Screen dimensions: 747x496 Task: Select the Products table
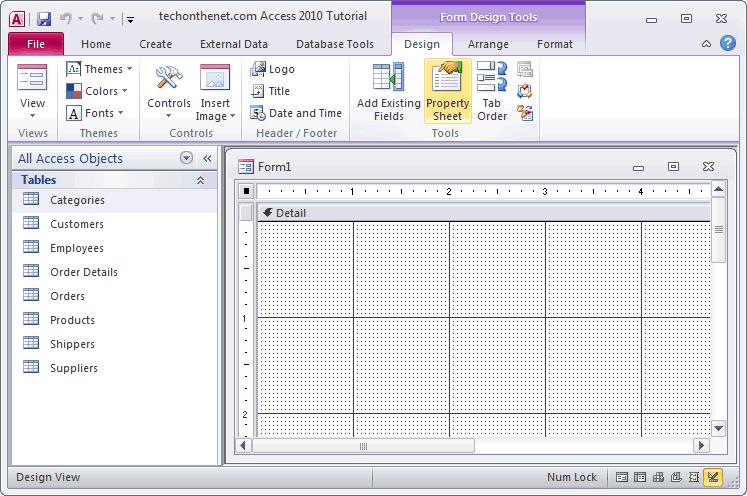[114, 320]
